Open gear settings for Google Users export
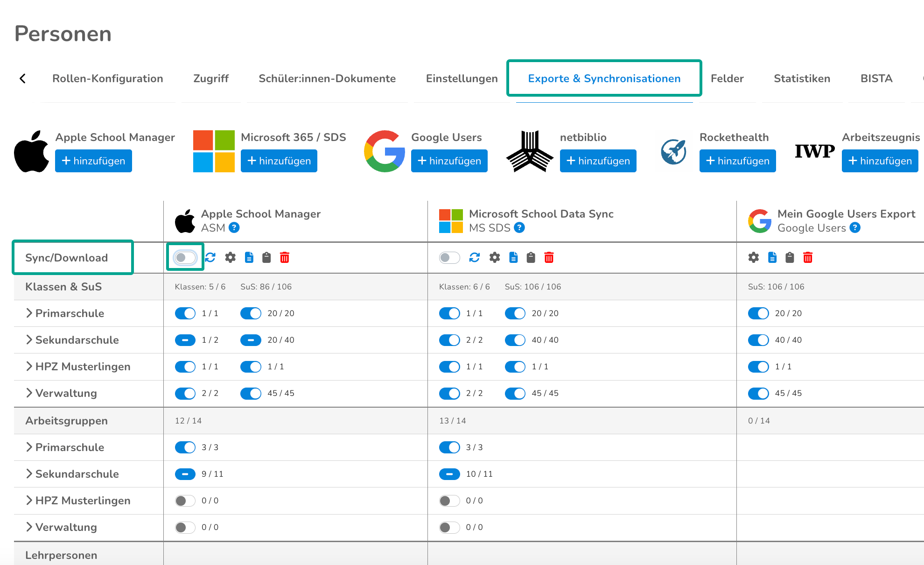The height and width of the screenshot is (565, 924). point(754,257)
